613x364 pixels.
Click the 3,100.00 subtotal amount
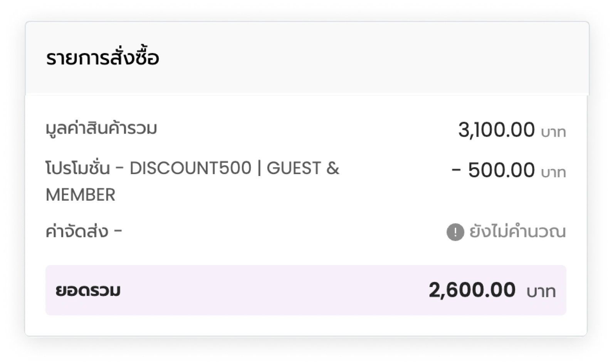[x=496, y=130]
